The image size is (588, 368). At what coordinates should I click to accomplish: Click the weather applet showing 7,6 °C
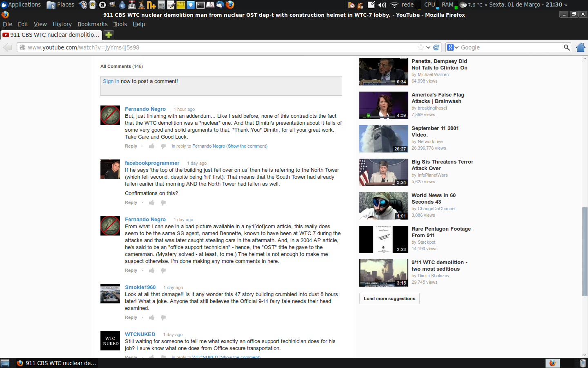[472, 5]
